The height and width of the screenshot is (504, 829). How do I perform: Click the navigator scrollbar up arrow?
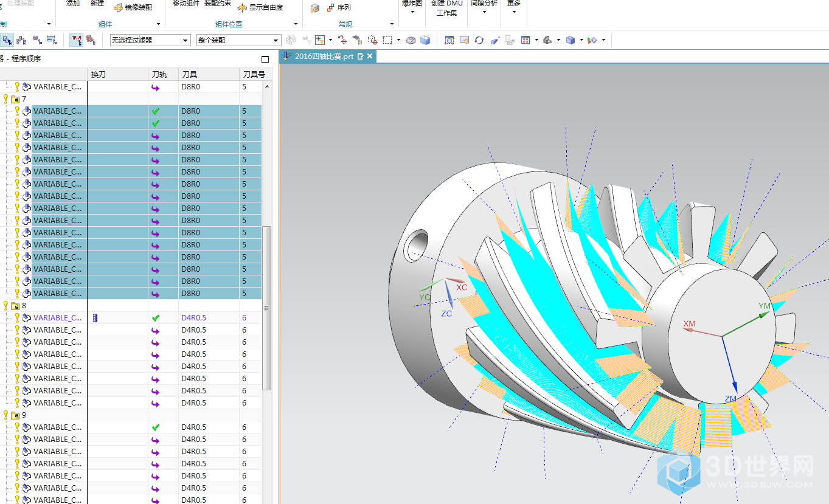pos(266,86)
